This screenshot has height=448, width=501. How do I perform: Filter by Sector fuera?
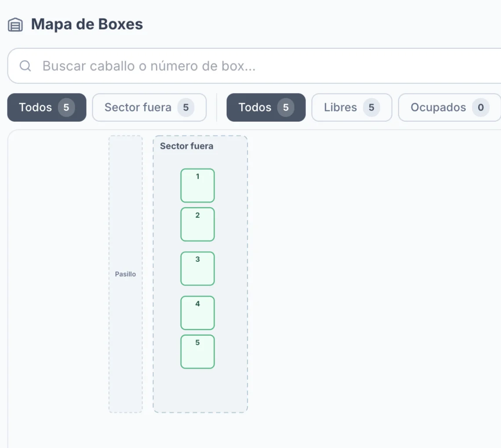click(149, 107)
